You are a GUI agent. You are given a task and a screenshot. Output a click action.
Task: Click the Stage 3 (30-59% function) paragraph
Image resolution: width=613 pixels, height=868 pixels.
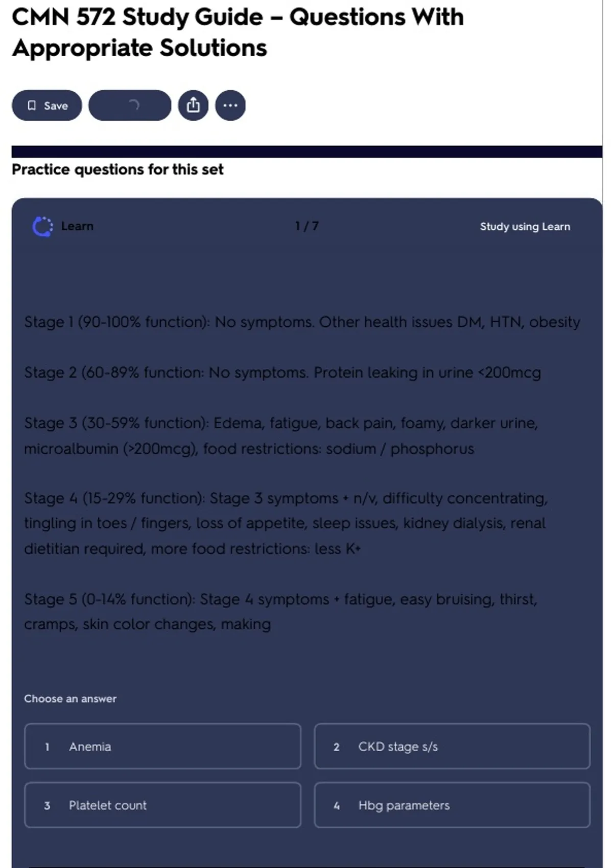coord(281,436)
